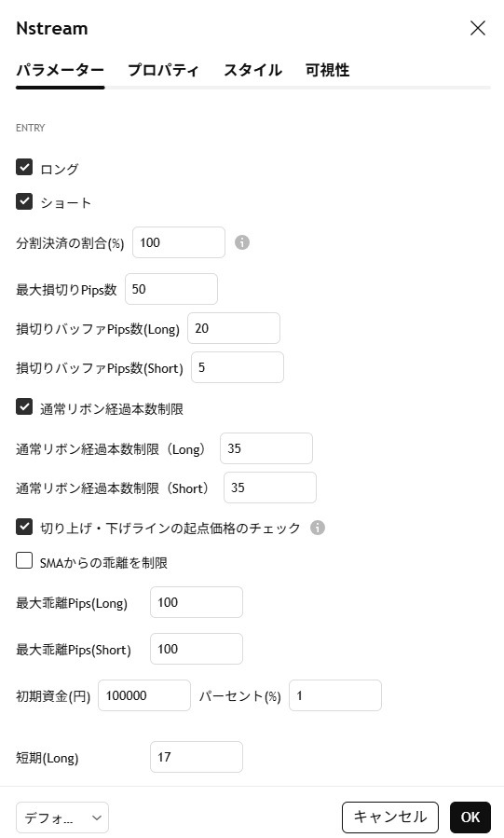Image resolution: width=504 pixels, height=838 pixels.
Task: Click the パーセント(%) input field
Action: (x=335, y=695)
